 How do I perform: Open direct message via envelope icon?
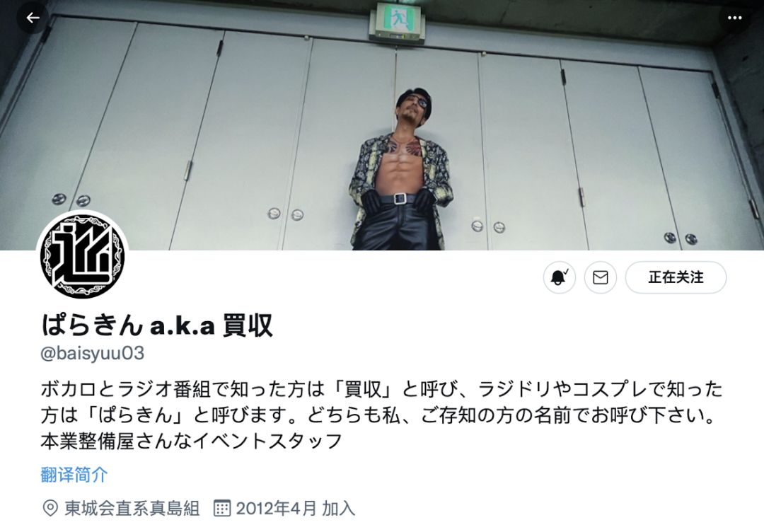coord(601,277)
